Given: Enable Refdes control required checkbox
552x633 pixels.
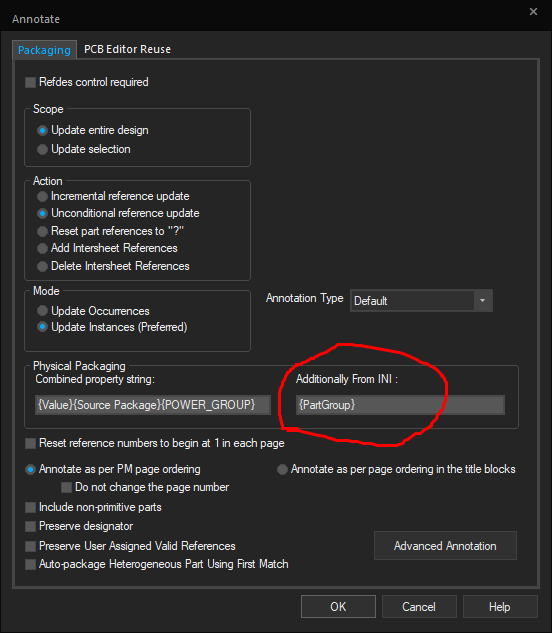Looking at the screenshot, I should coord(30,82).
